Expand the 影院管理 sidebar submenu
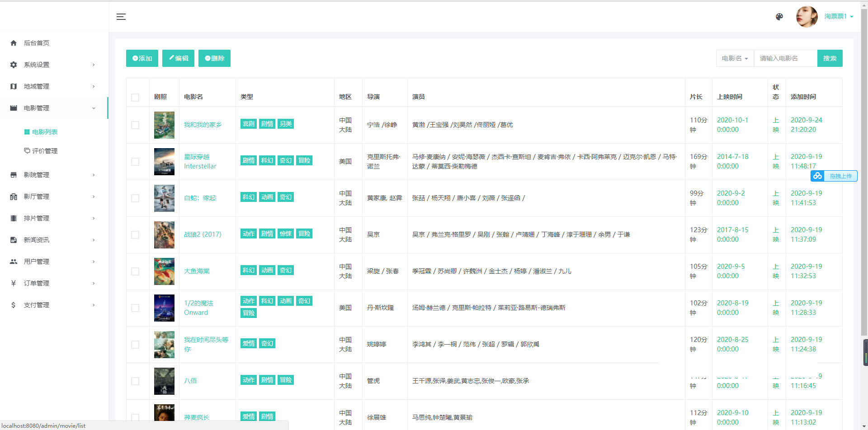This screenshot has height=430, width=868. pos(53,175)
